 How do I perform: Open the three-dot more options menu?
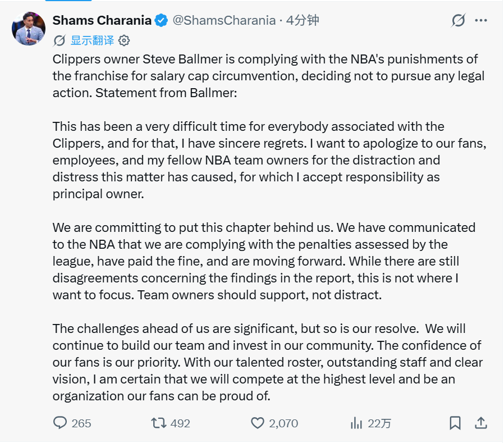click(481, 20)
